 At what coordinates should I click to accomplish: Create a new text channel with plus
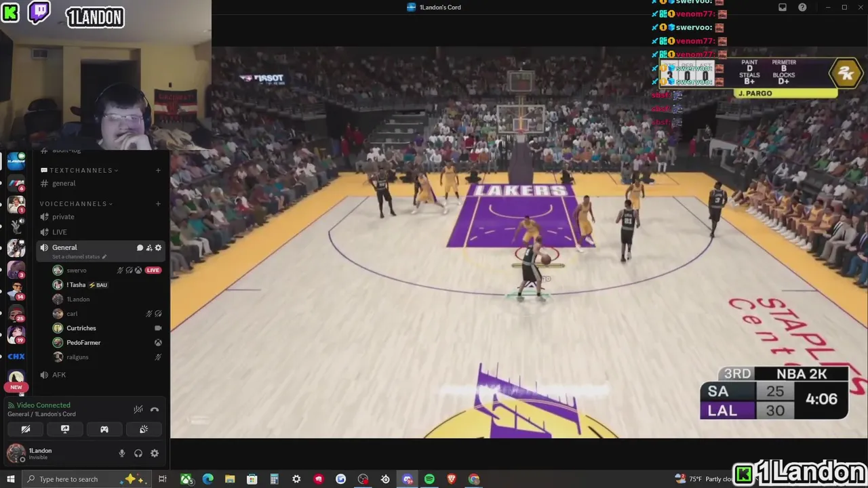click(158, 170)
